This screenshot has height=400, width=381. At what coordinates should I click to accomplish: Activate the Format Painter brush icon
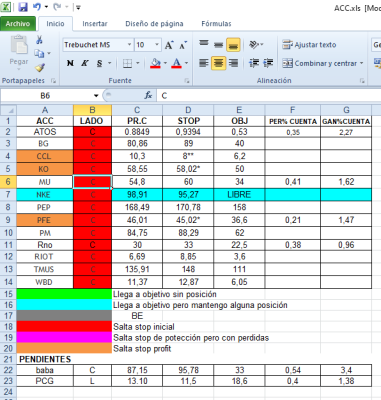click(x=40, y=67)
